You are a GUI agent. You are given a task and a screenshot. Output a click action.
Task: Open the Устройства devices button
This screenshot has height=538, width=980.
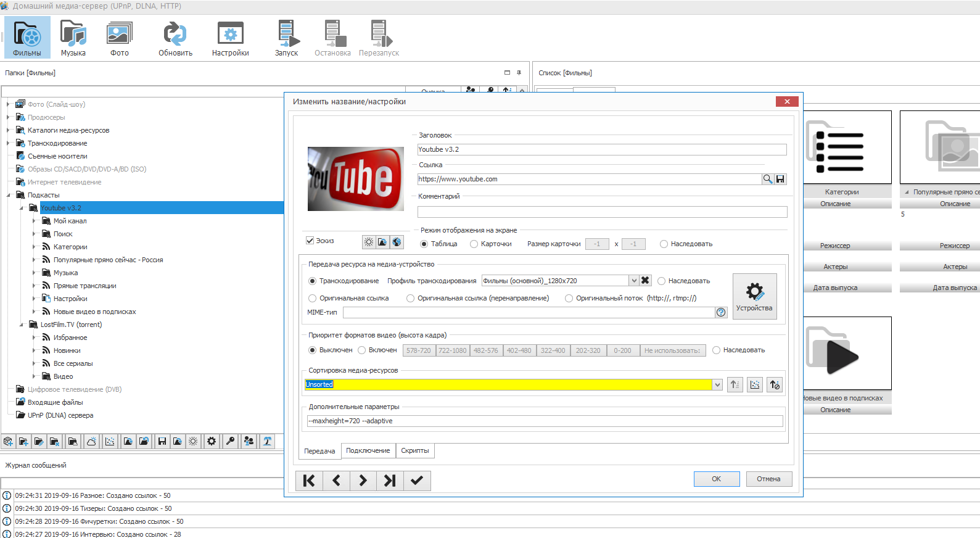754,296
